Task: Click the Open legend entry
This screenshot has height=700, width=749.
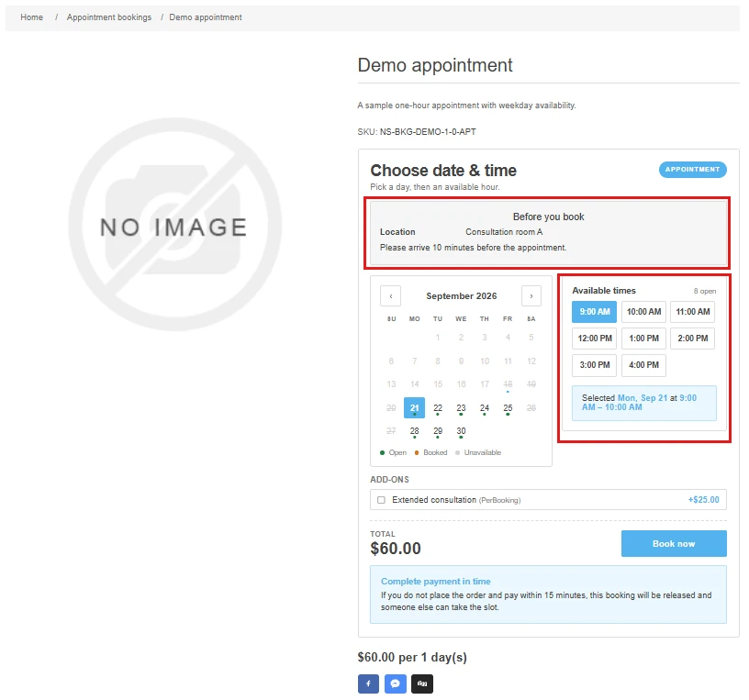Action: [393, 452]
